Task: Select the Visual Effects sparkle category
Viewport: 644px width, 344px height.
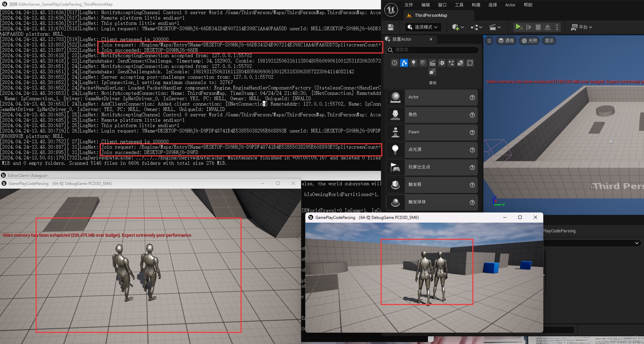Action: pyautogui.click(x=451, y=63)
